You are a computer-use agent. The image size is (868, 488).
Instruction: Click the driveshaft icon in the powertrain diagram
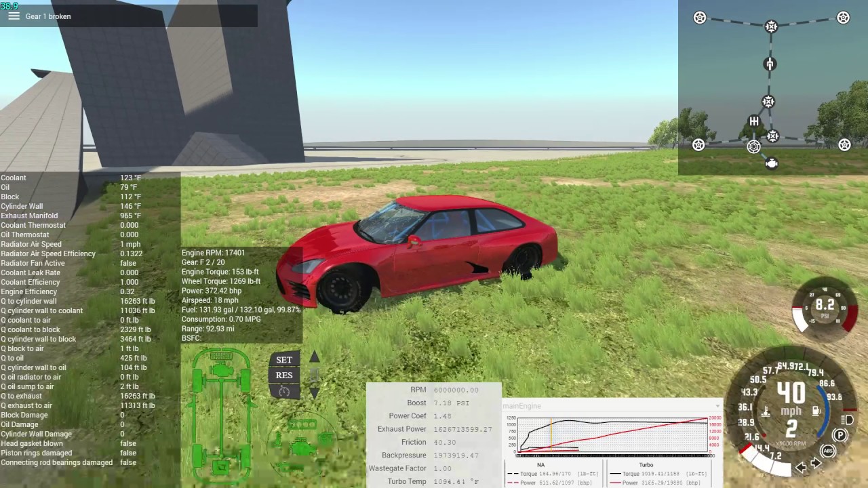click(x=770, y=64)
